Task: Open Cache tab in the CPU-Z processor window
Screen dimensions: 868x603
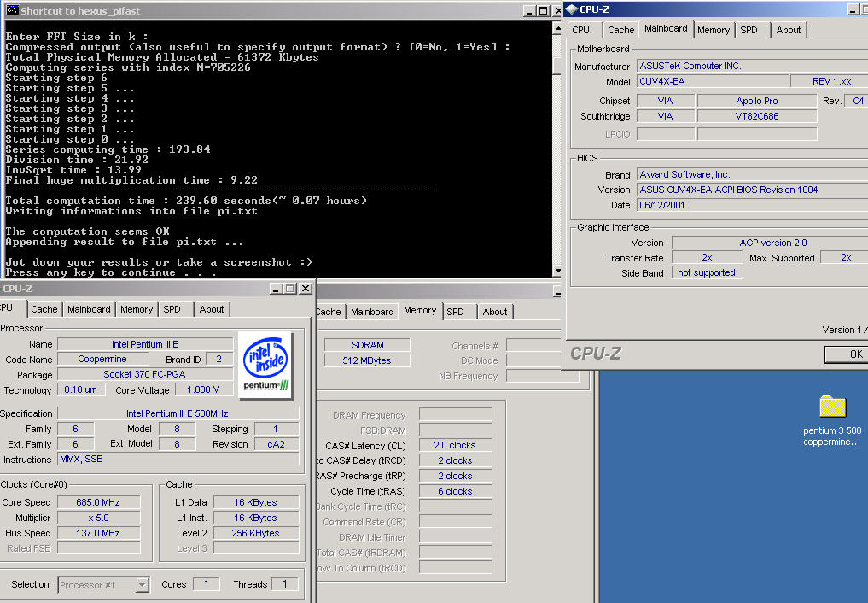Action: [44, 309]
